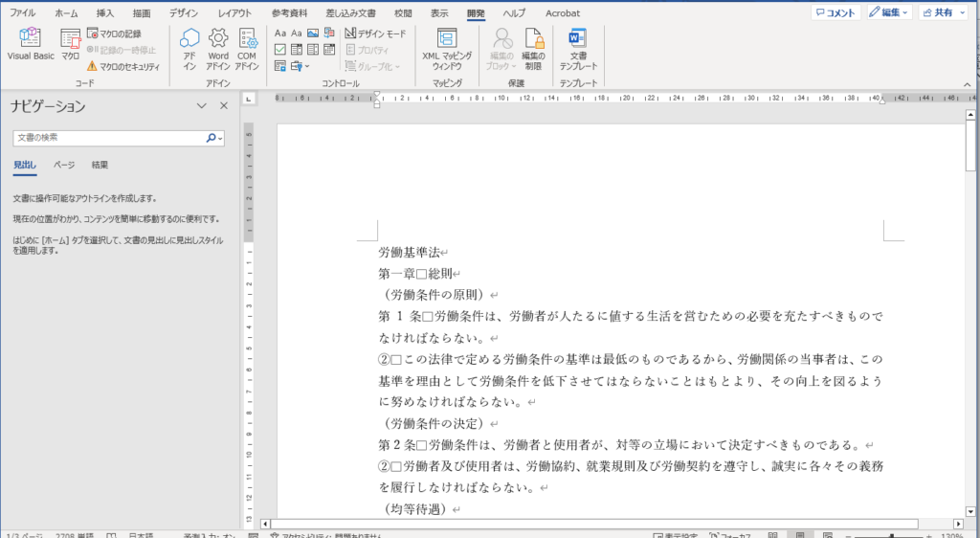The image size is (980, 538).
Task: Open the Visual Basic editor
Action: pos(31,45)
